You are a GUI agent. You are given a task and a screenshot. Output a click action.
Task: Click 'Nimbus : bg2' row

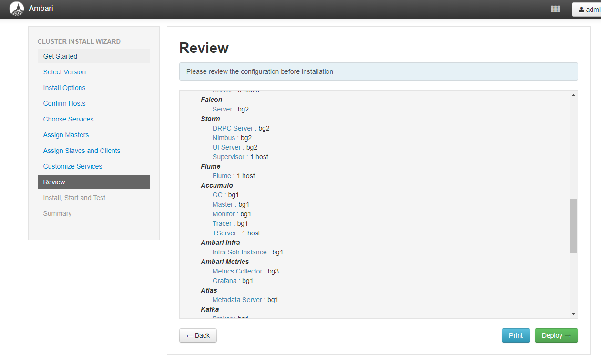tap(232, 138)
